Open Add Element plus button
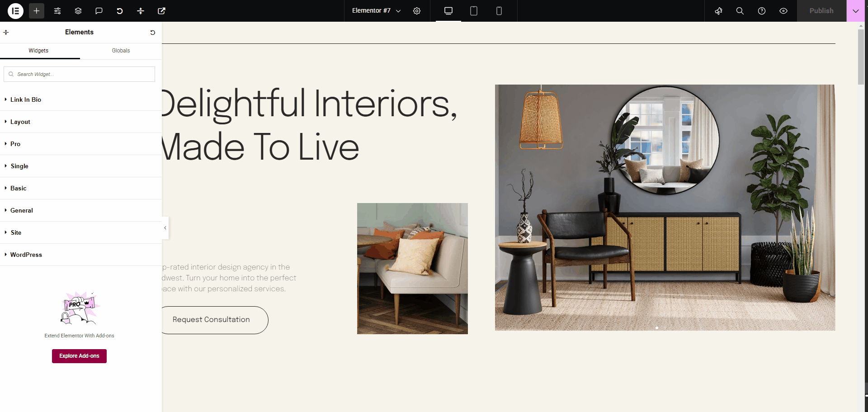The width and height of the screenshot is (868, 412). point(37,11)
